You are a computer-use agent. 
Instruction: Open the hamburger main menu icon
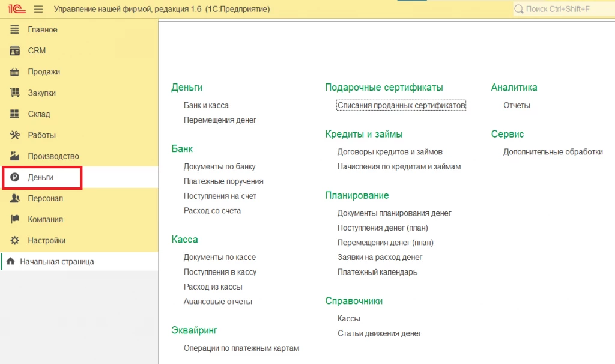[x=38, y=9]
